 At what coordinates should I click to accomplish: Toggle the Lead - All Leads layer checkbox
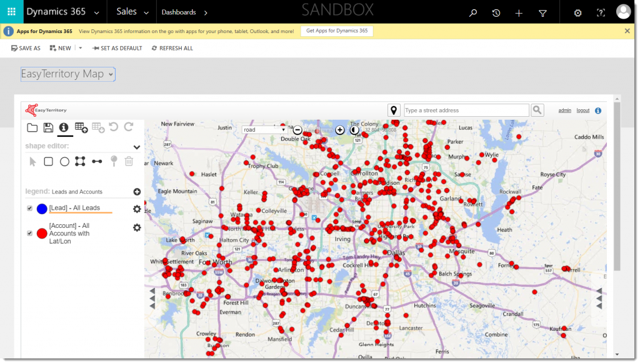pyautogui.click(x=28, y=209)
